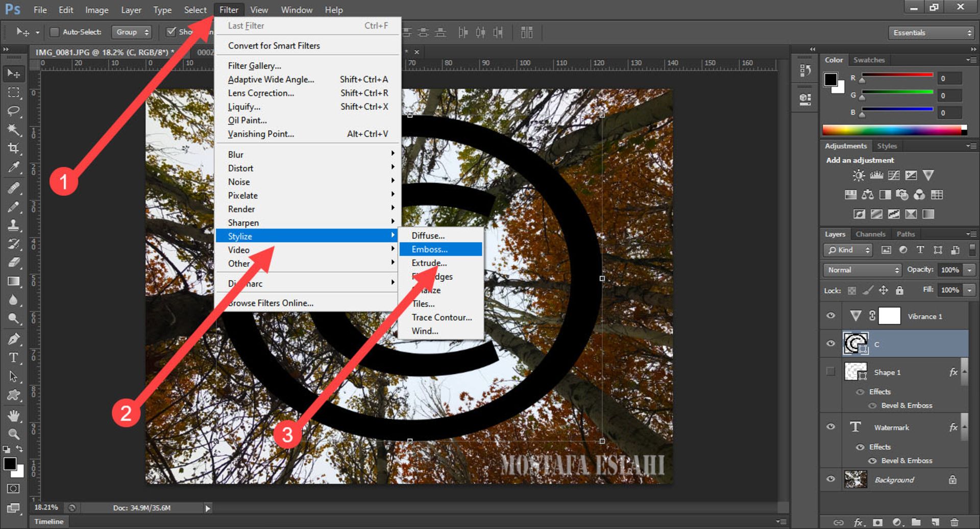The width and height of the screenshot is (980, 529).
Task: Select the Gradient tool
Action: (x=13, y=282)
